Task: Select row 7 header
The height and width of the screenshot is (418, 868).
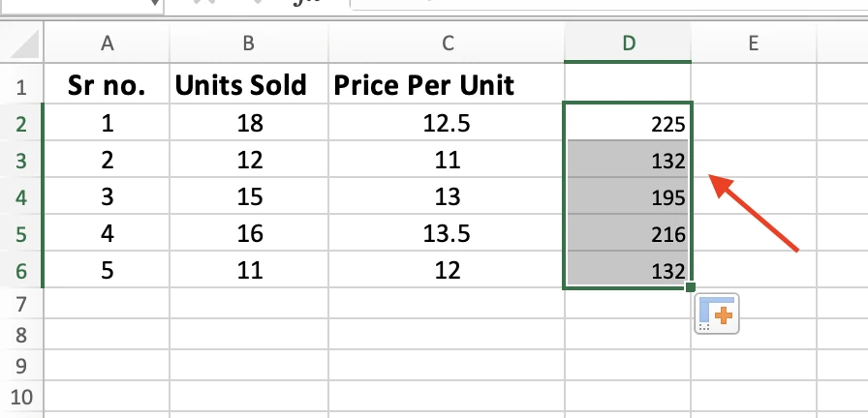Action: (21, 304)
